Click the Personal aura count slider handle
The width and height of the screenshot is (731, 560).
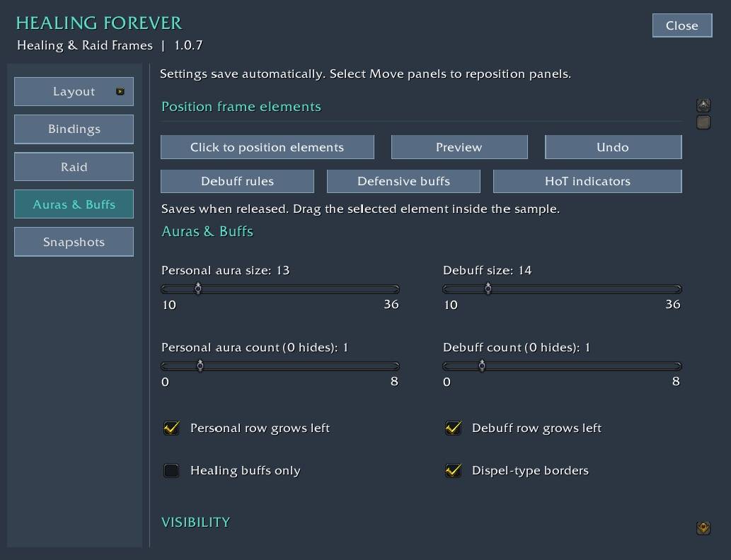tap(200, 366)
